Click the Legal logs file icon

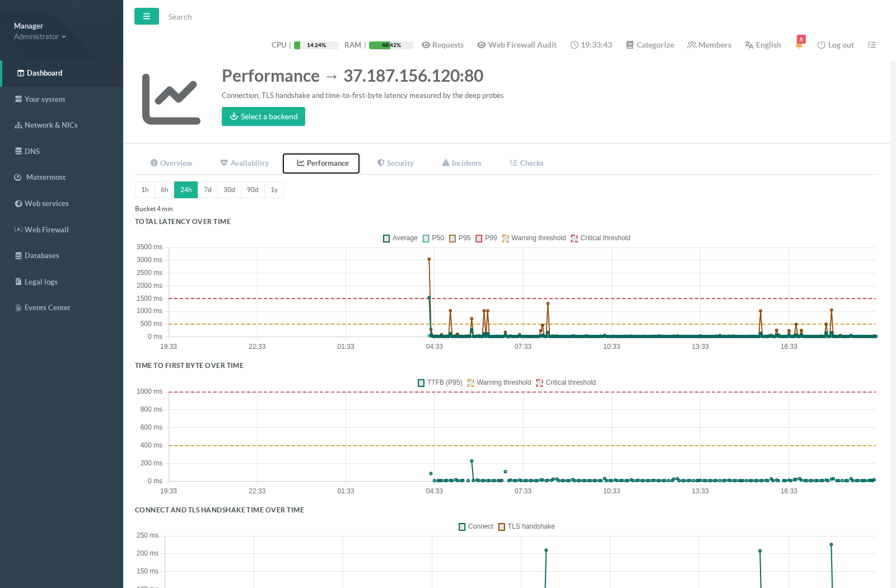(18, 282)
